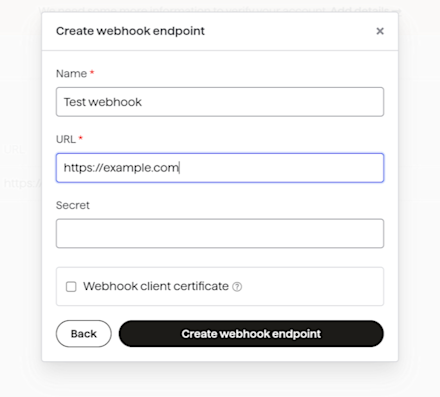Viewport: 440px width, 397px height.
Task: Go back with the Back button
Action: click(84, 334)
